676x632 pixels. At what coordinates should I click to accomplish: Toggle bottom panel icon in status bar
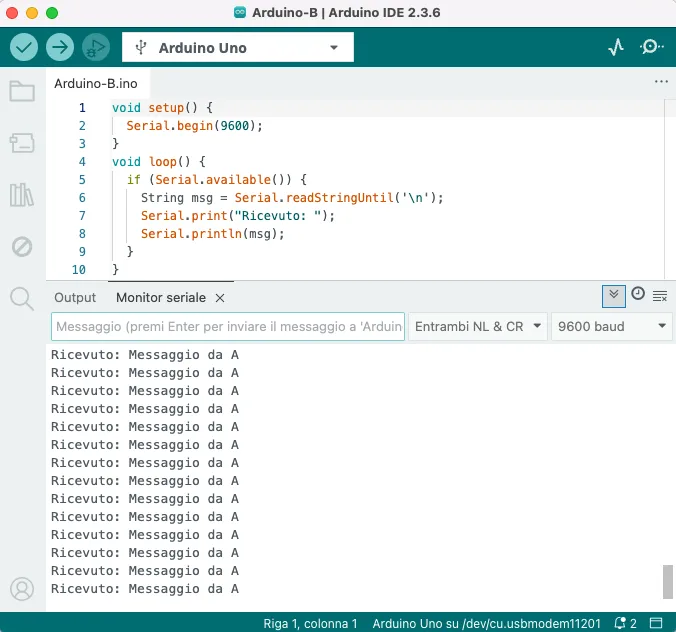click(656, 623)
